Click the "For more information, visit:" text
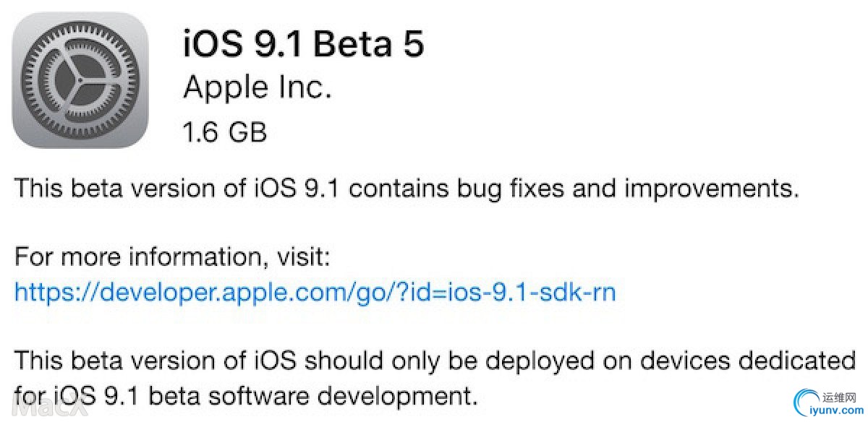 tap(172, 257)
